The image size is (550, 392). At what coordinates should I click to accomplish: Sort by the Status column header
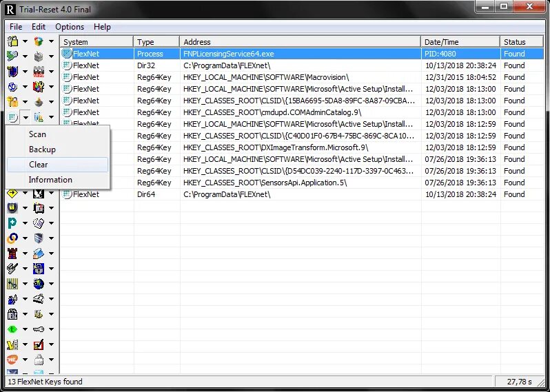point(522,42)
